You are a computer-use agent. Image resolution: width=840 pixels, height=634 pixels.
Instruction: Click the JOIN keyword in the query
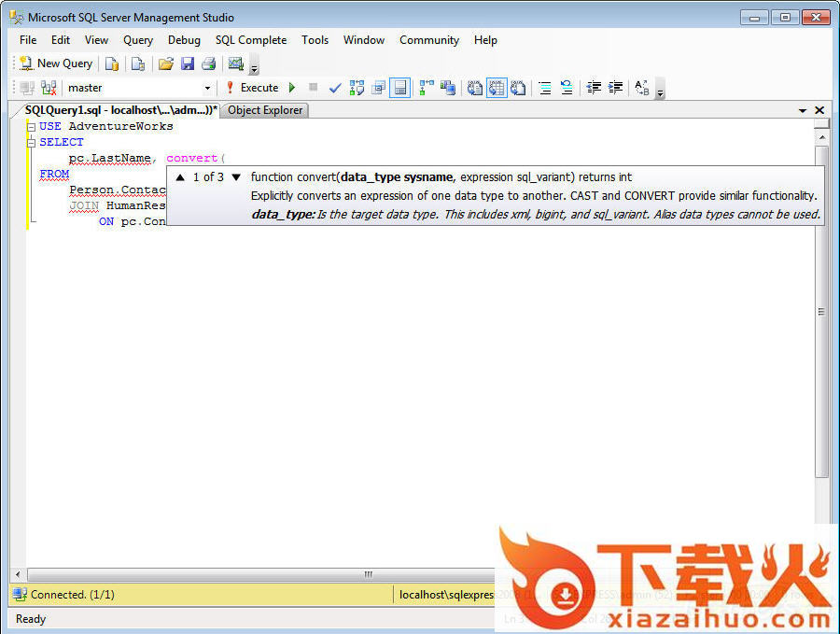click(84, 205)
